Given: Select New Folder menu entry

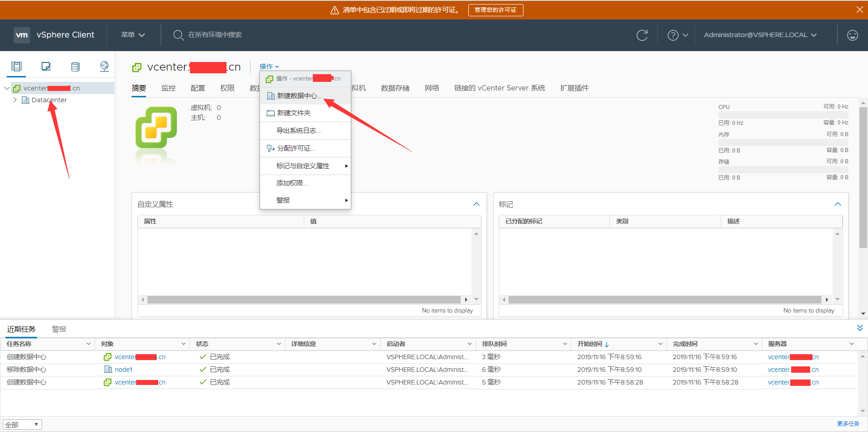Looking at the screenshot, I should tap(305, 113).
